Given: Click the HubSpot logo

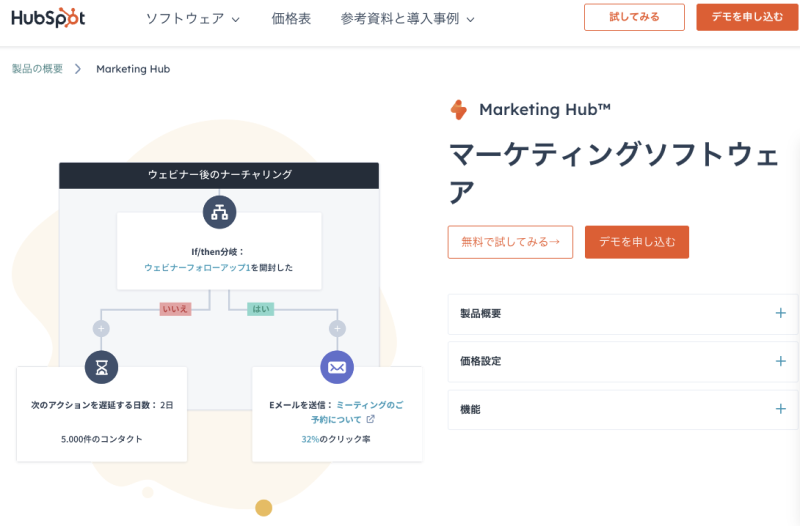Looking at the screenshot, I should 48,18.
